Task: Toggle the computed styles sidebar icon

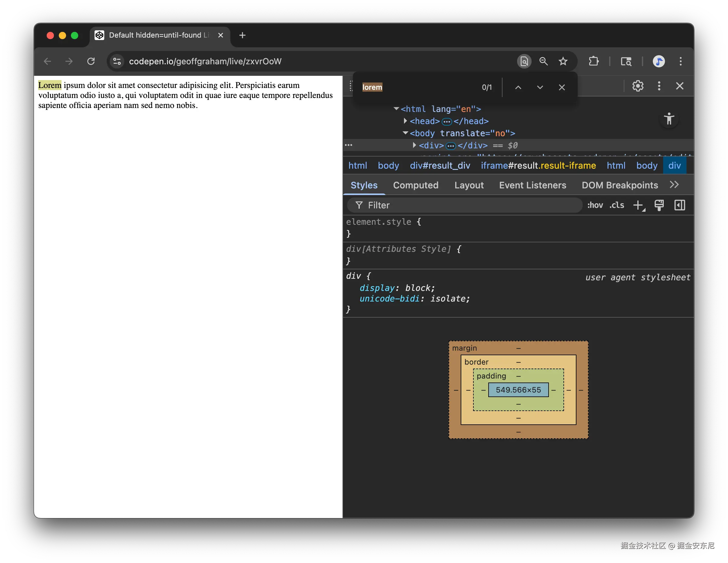Action: coord(680,205)
